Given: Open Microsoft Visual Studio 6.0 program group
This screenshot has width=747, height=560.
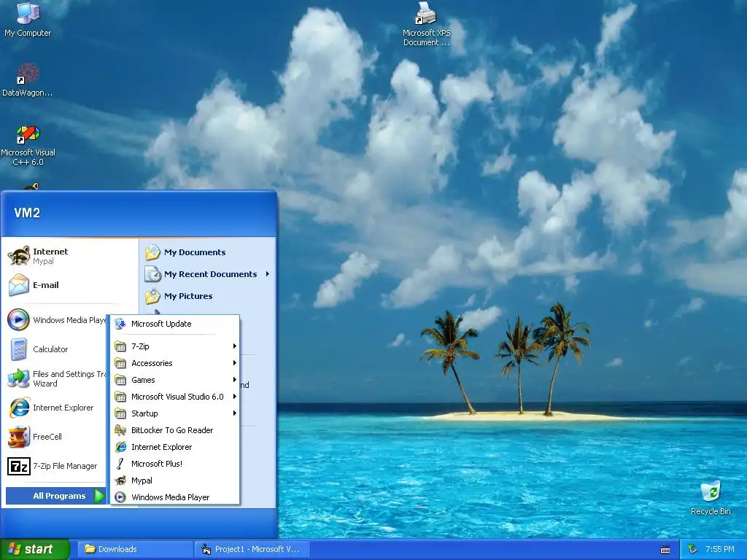Looking at the screenshot, I should click(x=175, y=396).
